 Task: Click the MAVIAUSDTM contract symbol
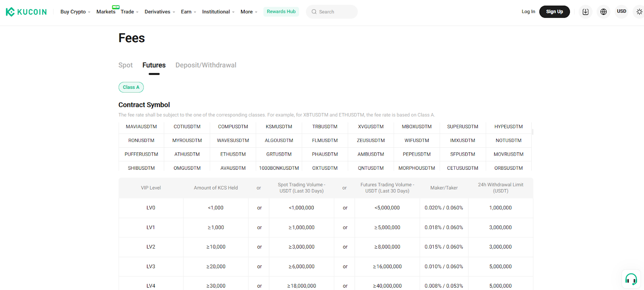[x=141, y=127]
